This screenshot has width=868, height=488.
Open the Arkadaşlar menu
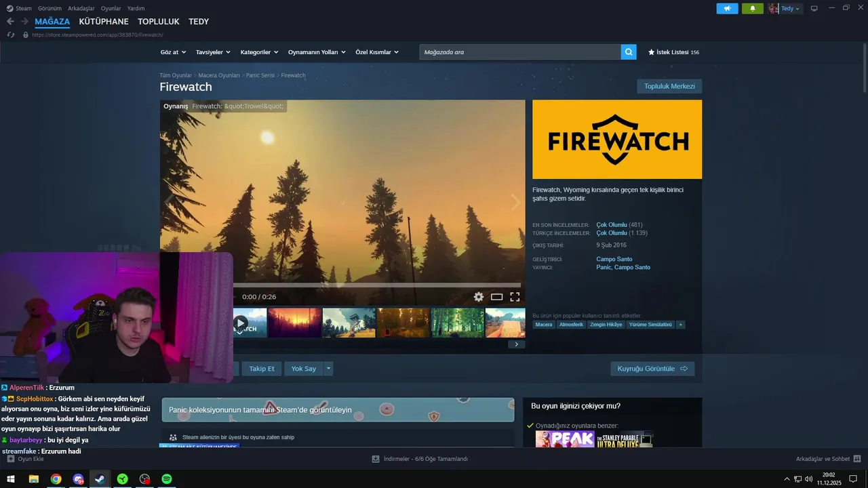coord(81,8)
